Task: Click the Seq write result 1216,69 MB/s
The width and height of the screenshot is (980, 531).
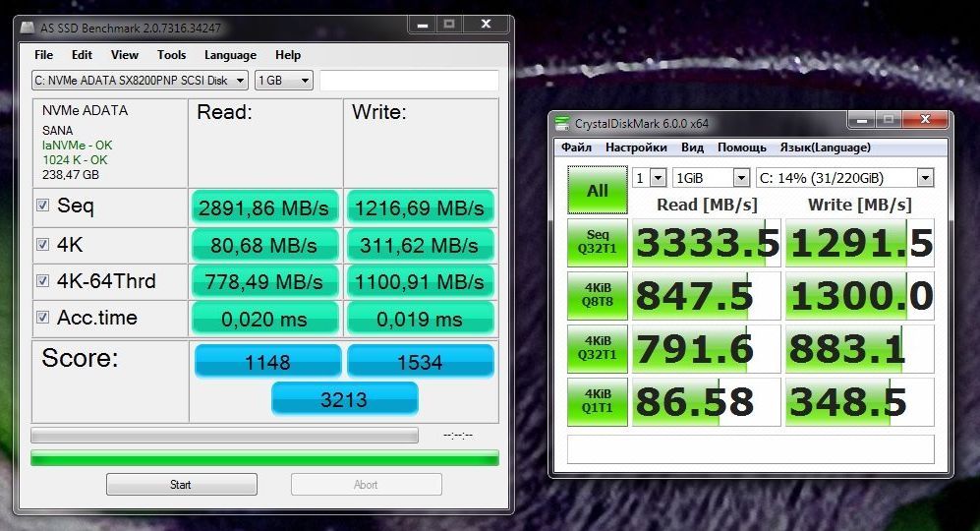Action: point(420,207)
